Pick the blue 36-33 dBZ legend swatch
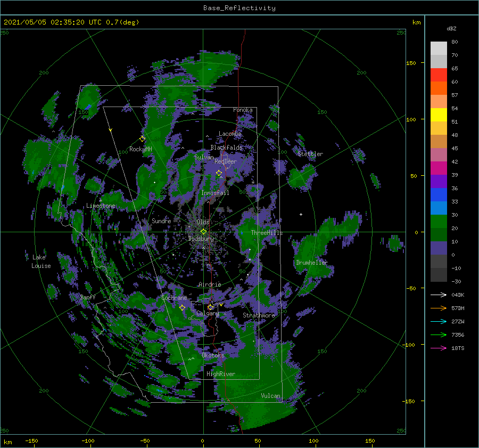This screenshot has height=448, width=479. (439, 195)
